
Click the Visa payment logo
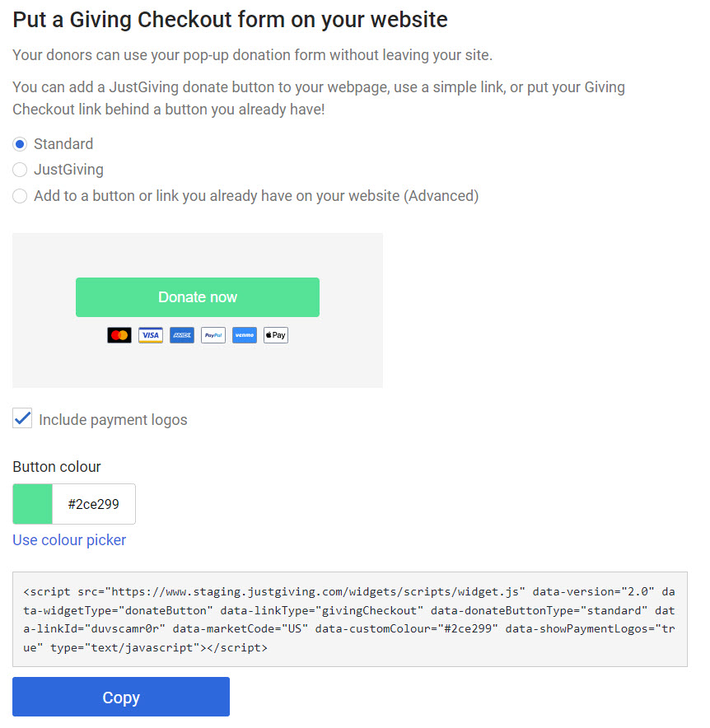[x=150, y=335]
